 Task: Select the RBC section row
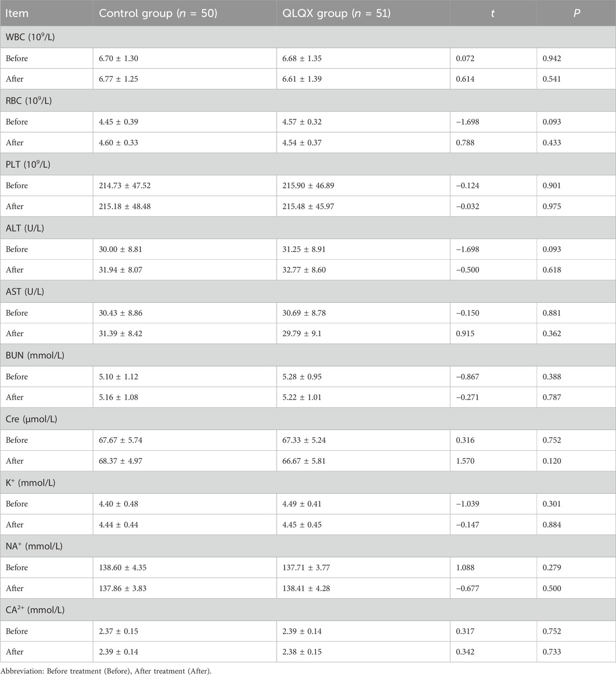point(308,101)
